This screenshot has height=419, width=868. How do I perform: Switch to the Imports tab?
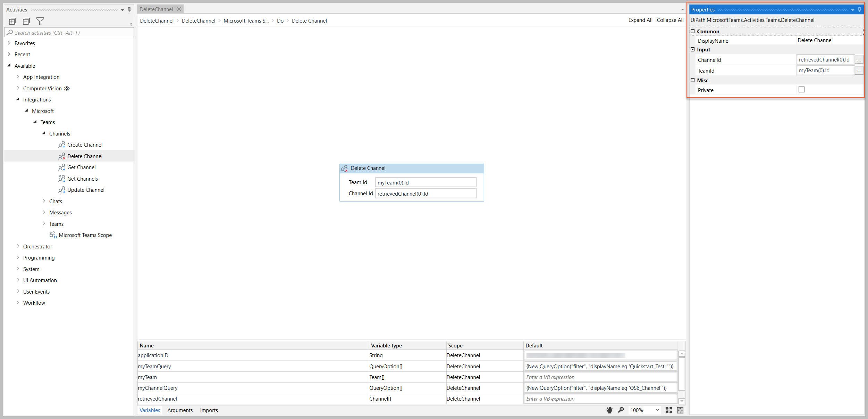[209, 410]
